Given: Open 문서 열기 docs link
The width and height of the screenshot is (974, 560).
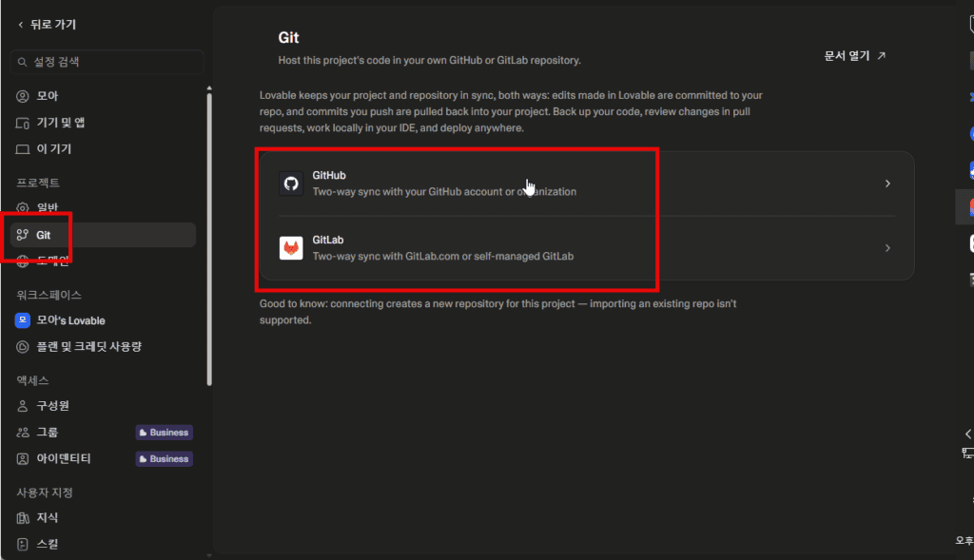Looking at the screenshot, I should click(x=855, y=56).
